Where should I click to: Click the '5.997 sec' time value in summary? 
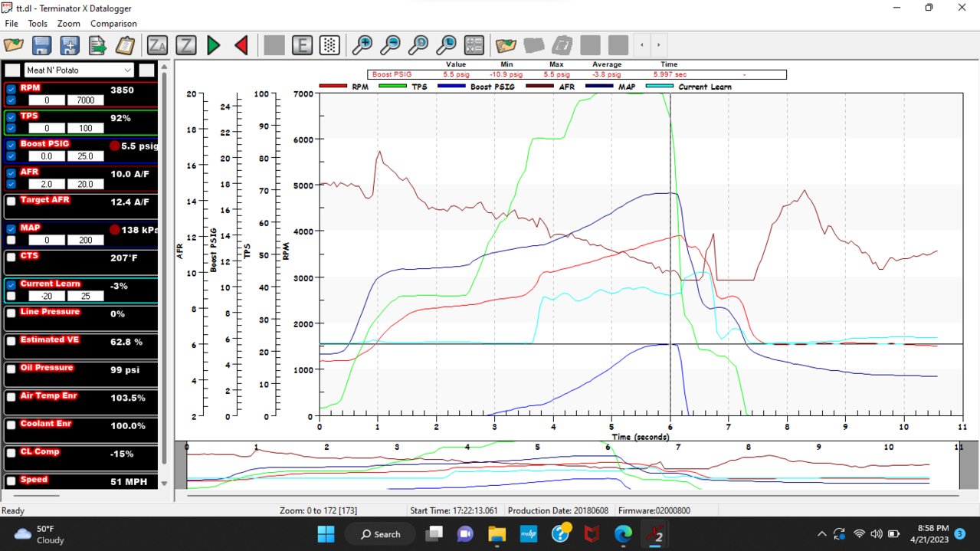[670, 74]
